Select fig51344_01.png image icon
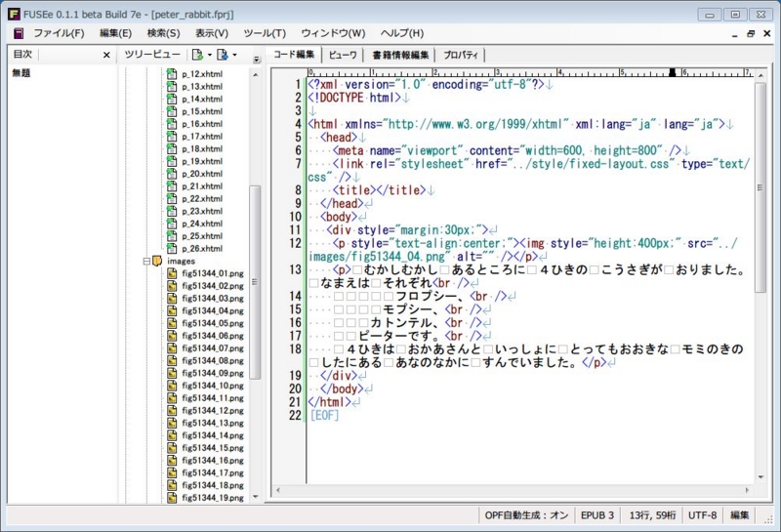This screenshot has height=532, width=781. (172, 273)
